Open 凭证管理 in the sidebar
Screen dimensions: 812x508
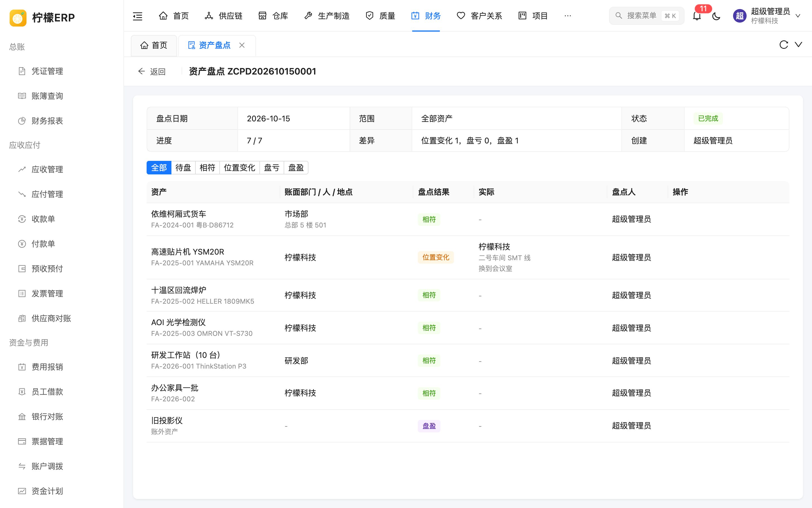(x=62, y=71)
